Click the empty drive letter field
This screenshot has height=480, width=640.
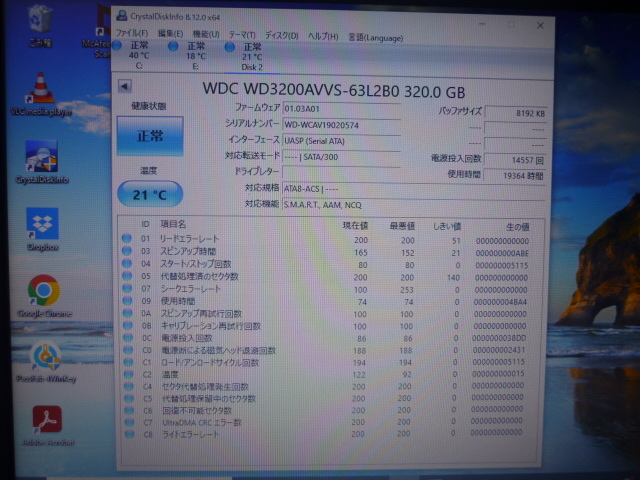pos(341,172)
